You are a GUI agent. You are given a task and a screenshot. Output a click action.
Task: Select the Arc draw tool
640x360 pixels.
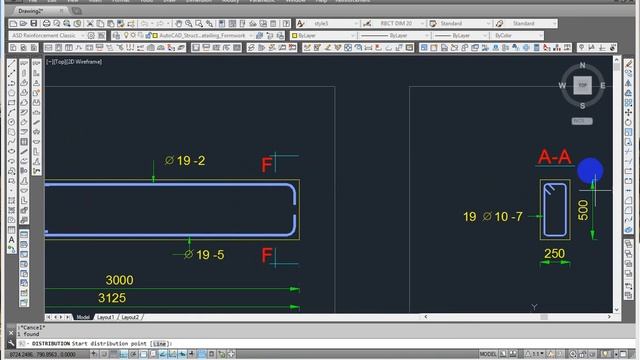click(x=12, y=113)
